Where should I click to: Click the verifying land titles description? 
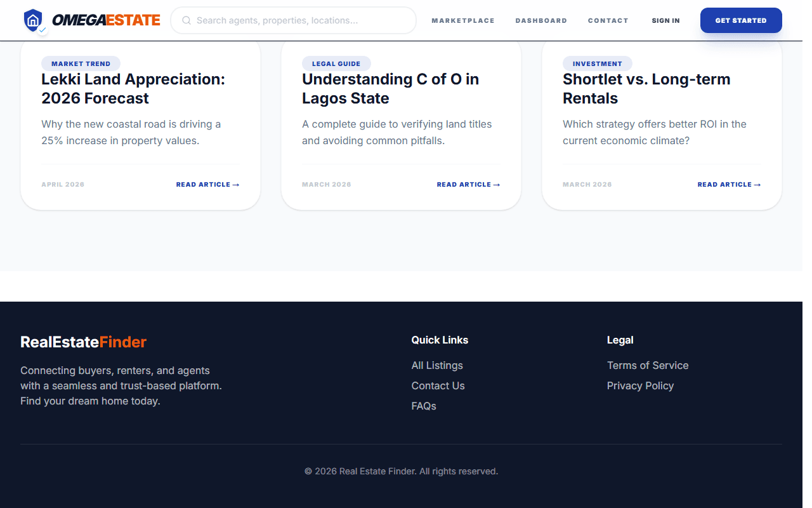(397, 133)
